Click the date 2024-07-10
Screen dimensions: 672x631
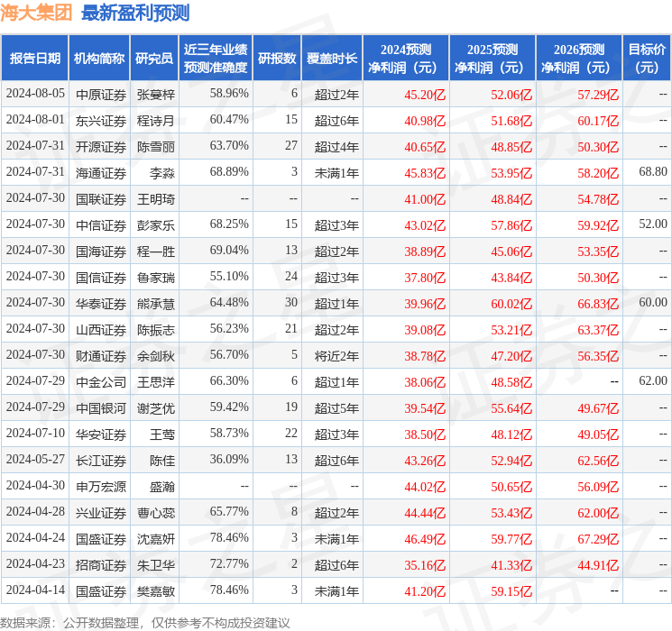coord(35,433)
